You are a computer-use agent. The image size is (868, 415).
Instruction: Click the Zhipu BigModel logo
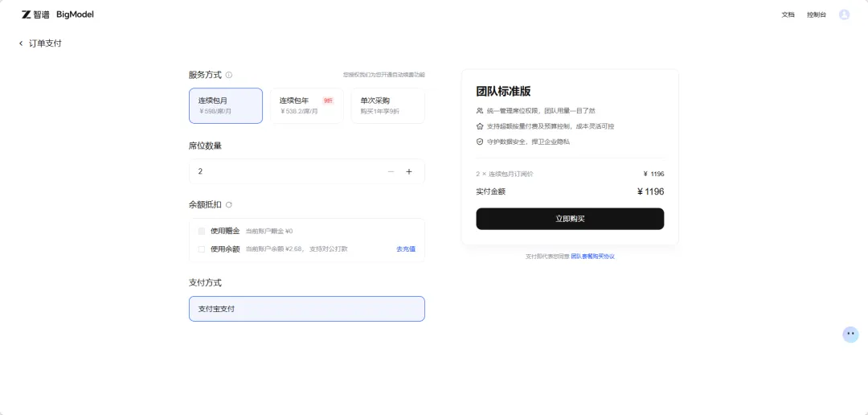coord(58,14)
